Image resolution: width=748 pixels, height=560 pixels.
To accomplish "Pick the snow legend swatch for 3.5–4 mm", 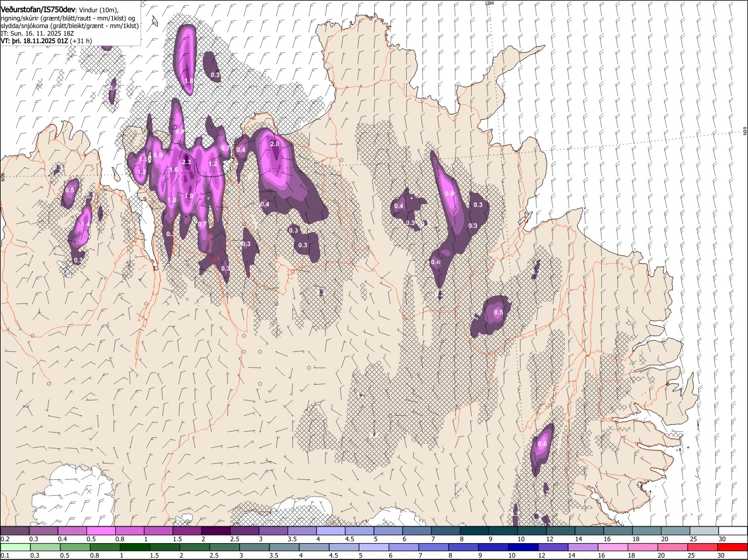I will 302,530.
